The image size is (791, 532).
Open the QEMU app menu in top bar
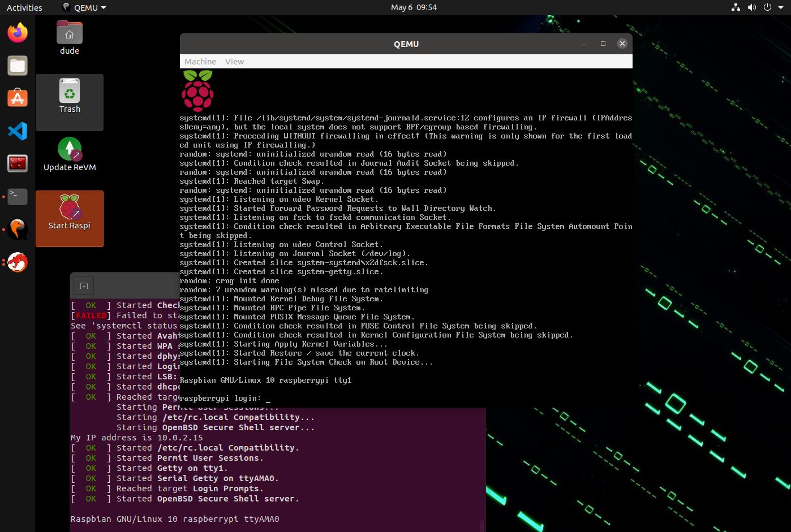[x=84, y=7]
